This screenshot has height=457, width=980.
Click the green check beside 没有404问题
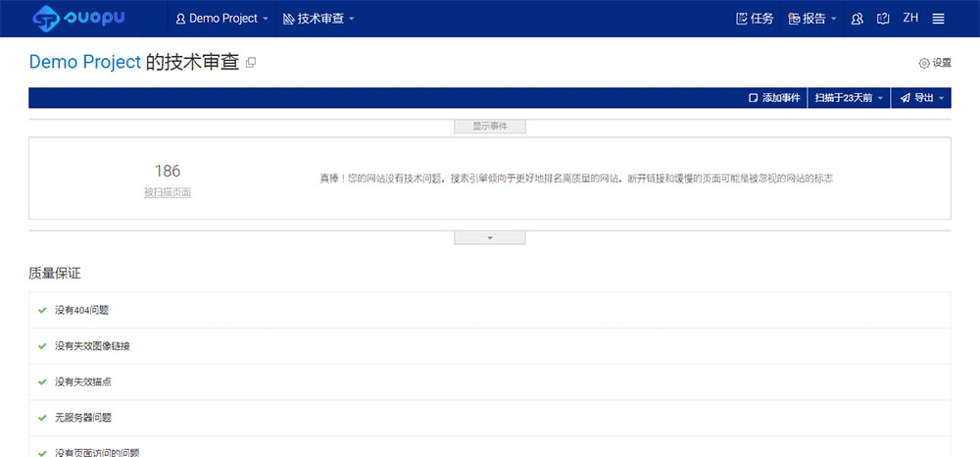click(x=42, y=310)
